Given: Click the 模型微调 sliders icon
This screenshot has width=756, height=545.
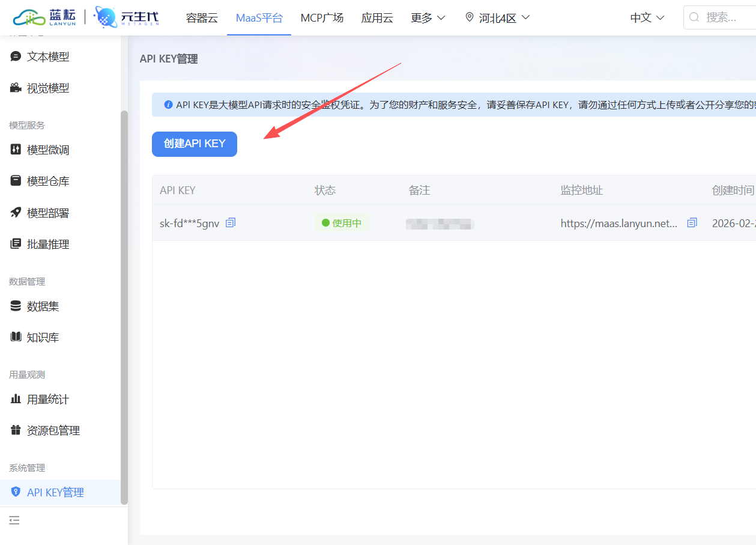Looking at the screenshot, I should (x=16, y=150).
